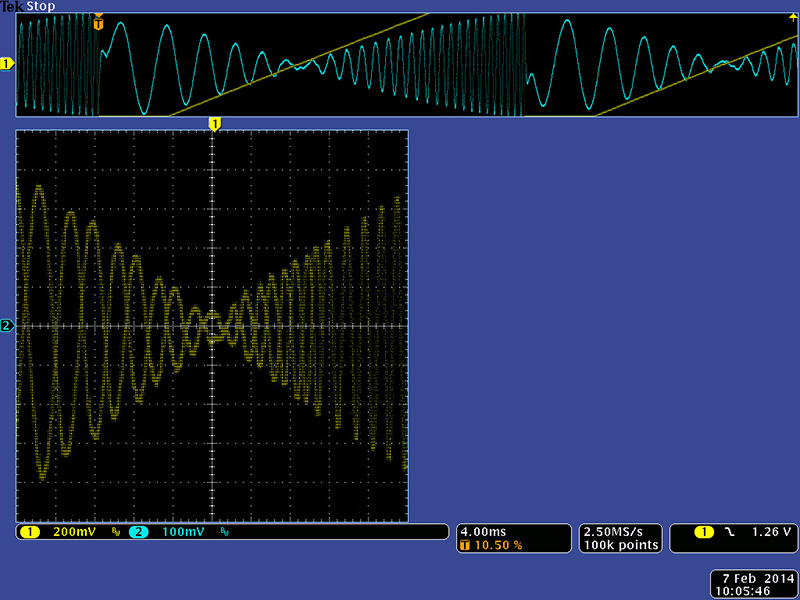Select the cyan channel 2 badge

(138, 532)
